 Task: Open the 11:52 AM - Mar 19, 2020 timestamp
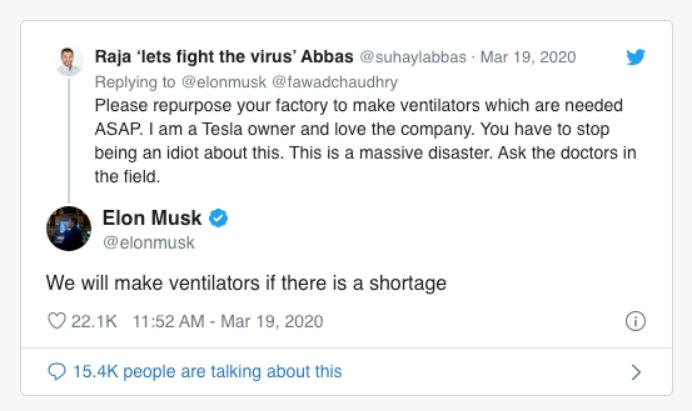(227, 322)
